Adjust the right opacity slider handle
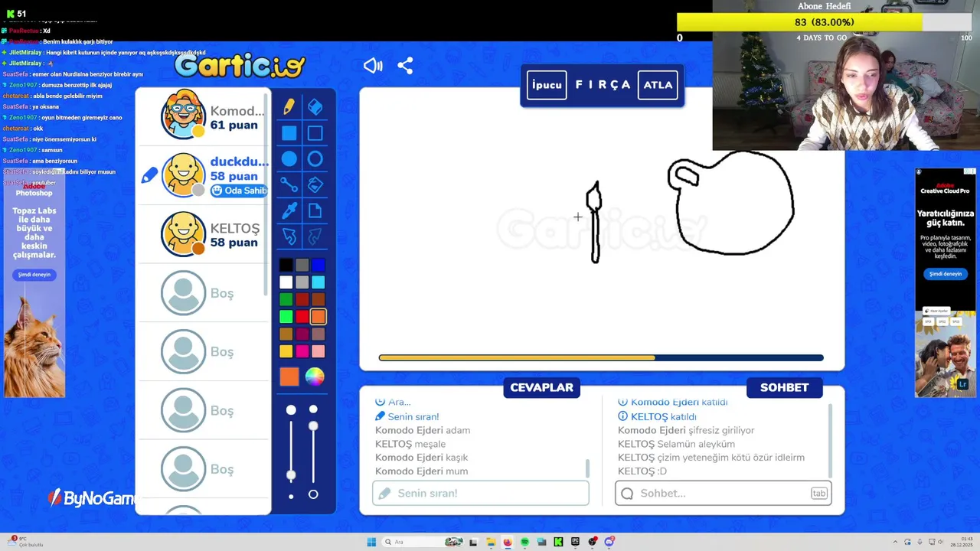The width and height of the screenshot is (980, 551). (x=313, y=425)
